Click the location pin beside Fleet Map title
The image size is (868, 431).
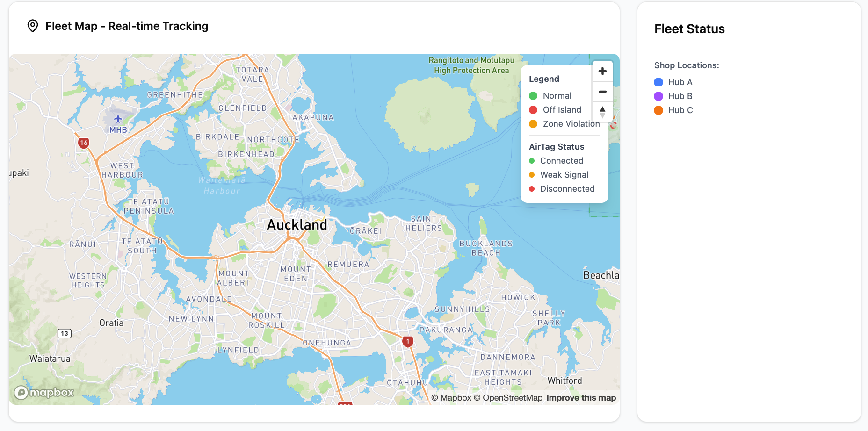point(32,26)
